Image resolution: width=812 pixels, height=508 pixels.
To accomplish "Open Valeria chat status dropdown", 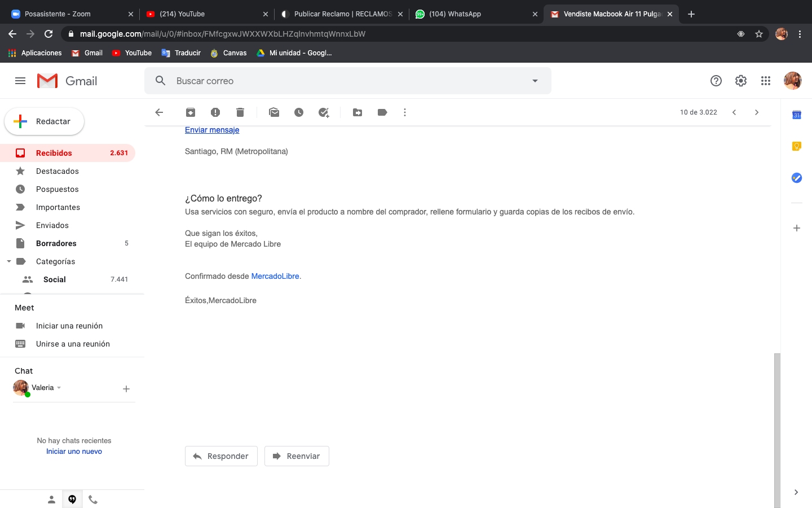I will click(x=59, y=388).
